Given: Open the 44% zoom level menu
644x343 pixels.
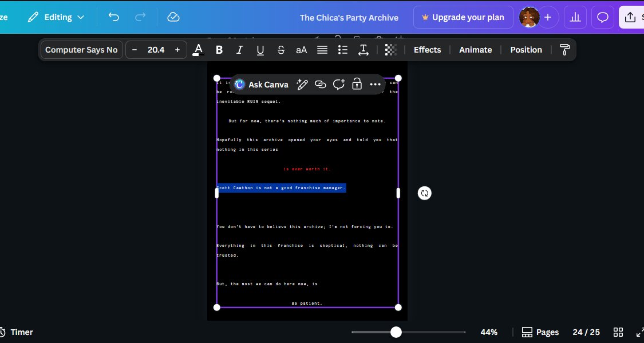Looking at the screenshot, I should click(489, 332).
